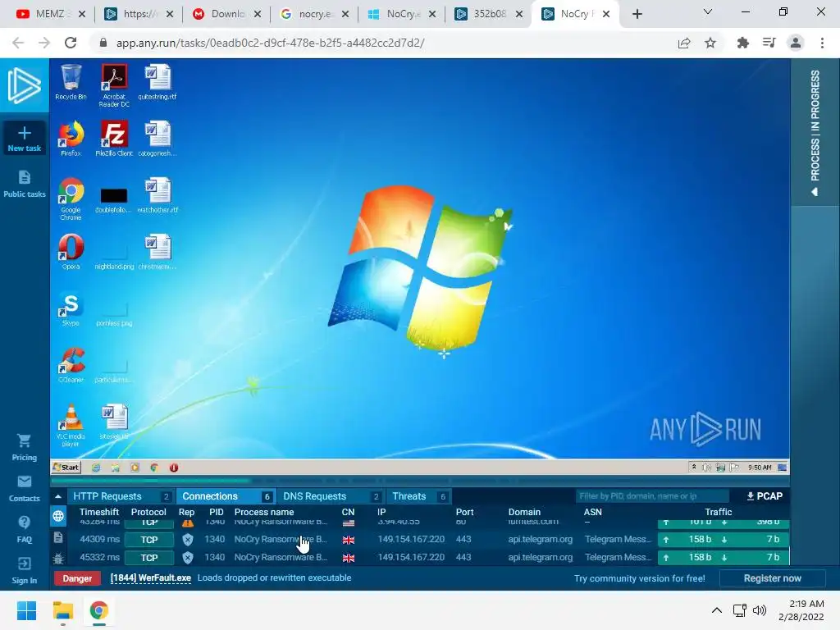The width and height of the screenshot is (840, 630).
Task: Click the address bar URL
Action: coord(270,43)
